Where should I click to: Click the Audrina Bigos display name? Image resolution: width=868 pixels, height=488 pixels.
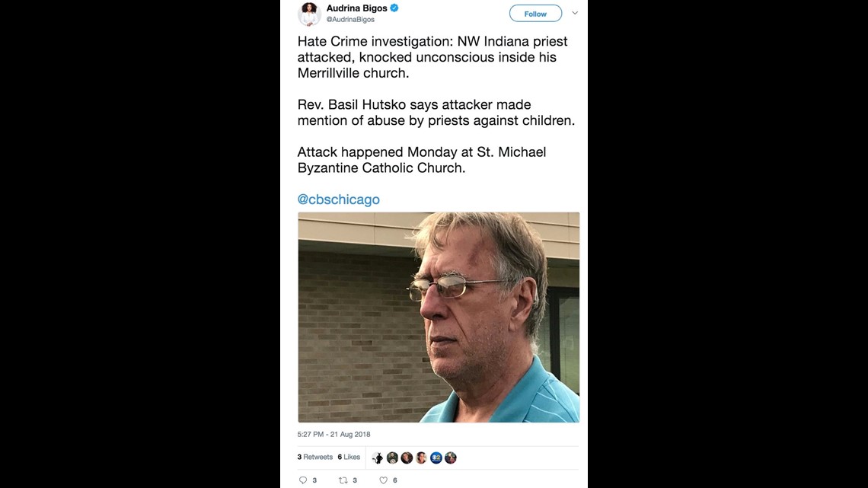[356, 8]
